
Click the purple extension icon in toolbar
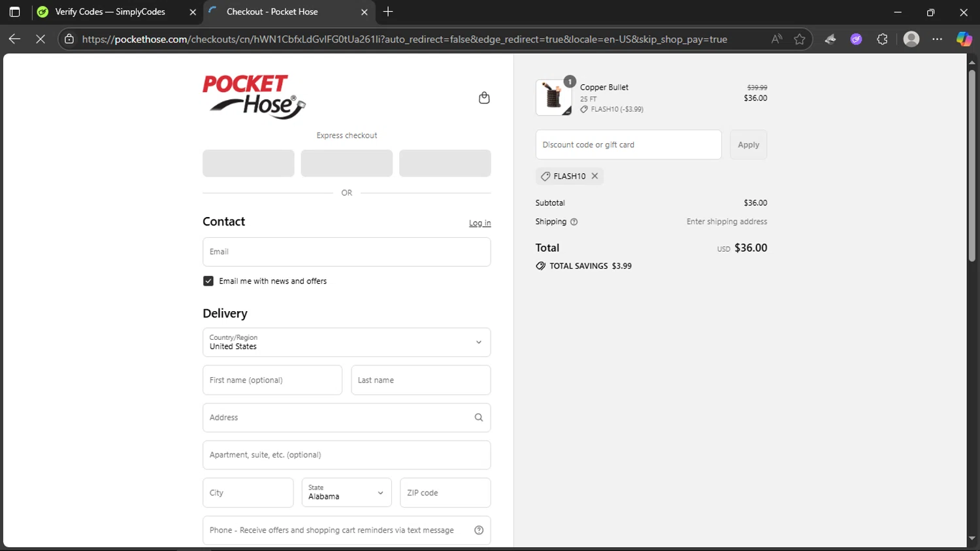click(856, 39)
